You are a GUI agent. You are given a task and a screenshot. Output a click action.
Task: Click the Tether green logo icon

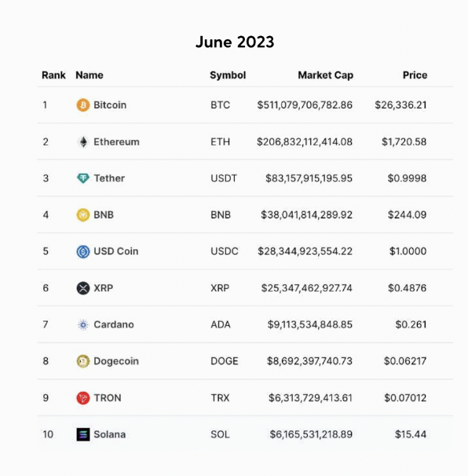[x=83, y=178]
